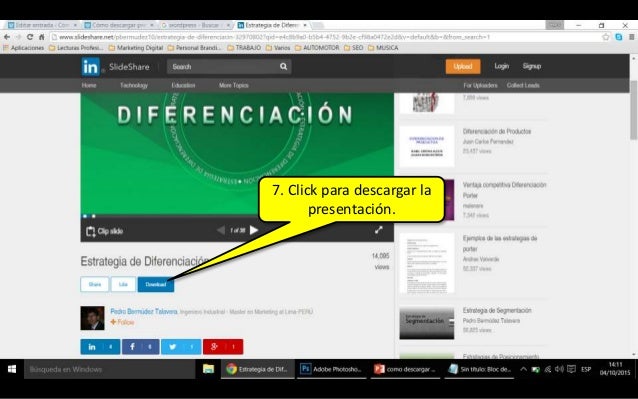The height and width of the screenshot is (399, 638).
Task: Click the blue Download button
Action: [x=156, y=284]
